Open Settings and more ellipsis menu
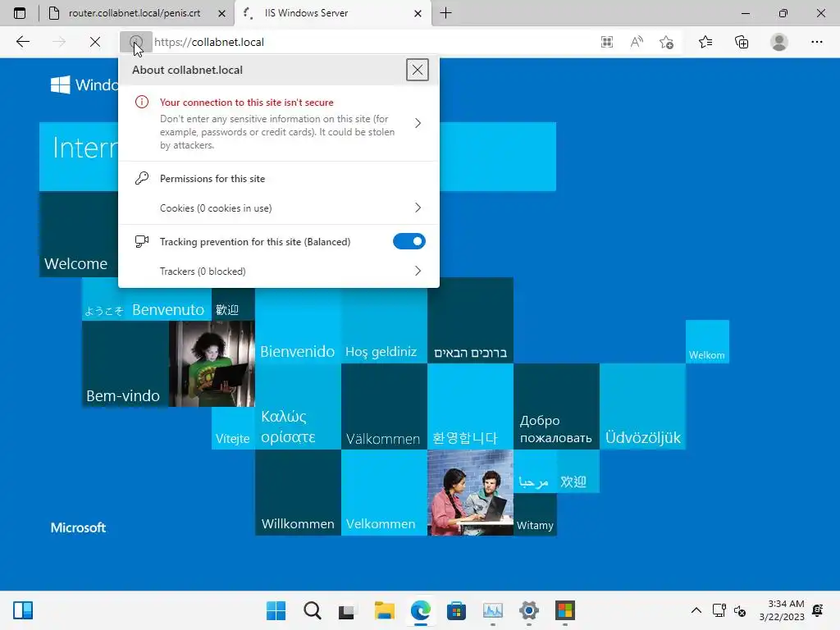Viewport: 840px width, 630px height. 816,42
